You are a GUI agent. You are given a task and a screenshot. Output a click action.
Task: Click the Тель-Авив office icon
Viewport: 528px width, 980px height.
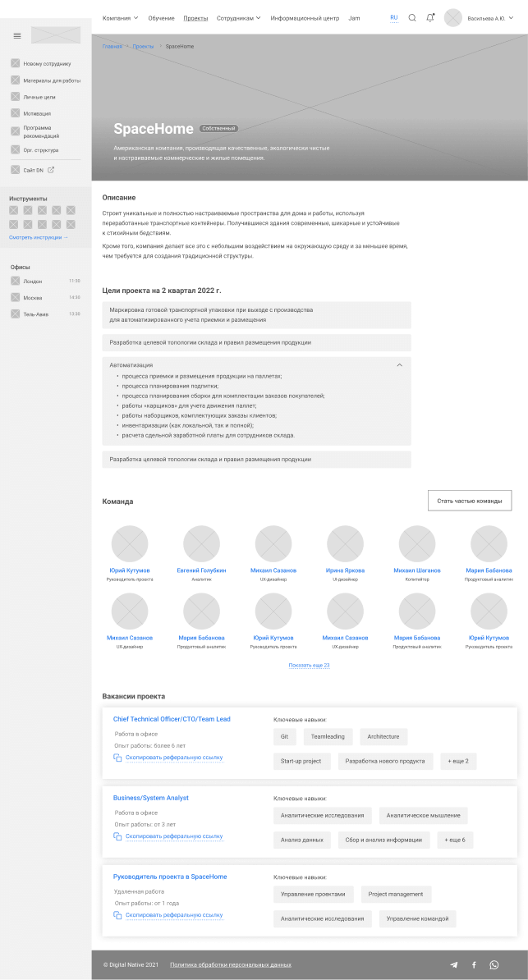click(15, 314)
